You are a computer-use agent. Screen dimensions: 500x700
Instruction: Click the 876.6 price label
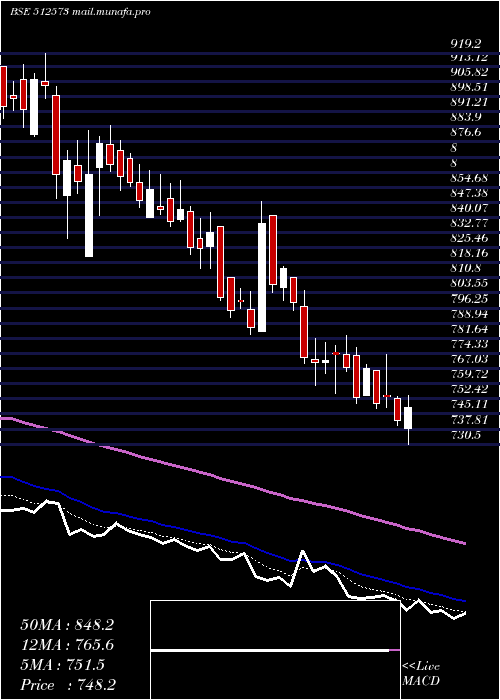point(466,133)
